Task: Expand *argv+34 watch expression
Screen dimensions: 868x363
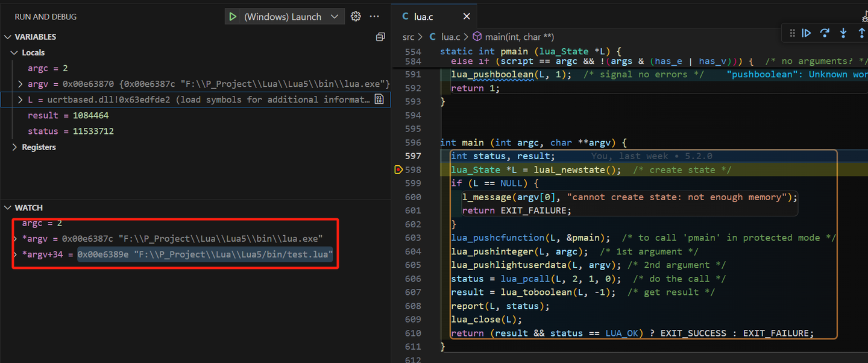Action: pyautogui.click(x=16, y=254)
